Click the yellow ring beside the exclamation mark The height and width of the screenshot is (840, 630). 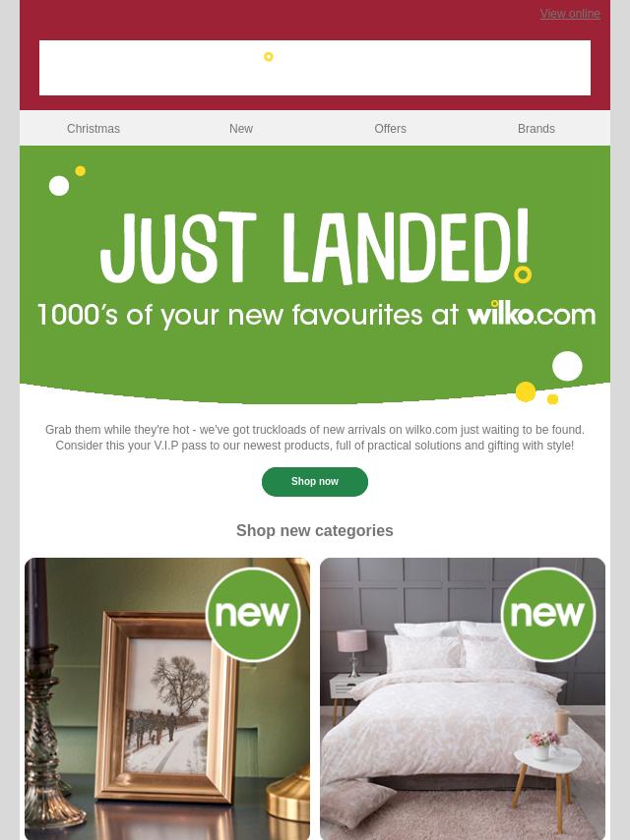click(523, 274)
